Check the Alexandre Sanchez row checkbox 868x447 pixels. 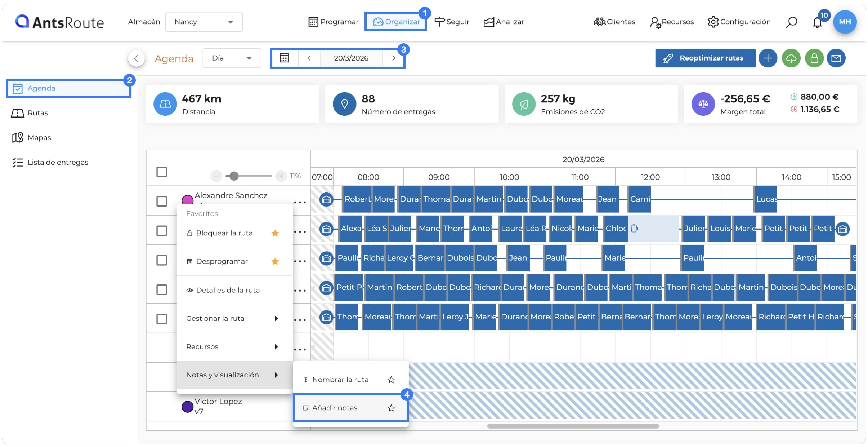(162, 201)
